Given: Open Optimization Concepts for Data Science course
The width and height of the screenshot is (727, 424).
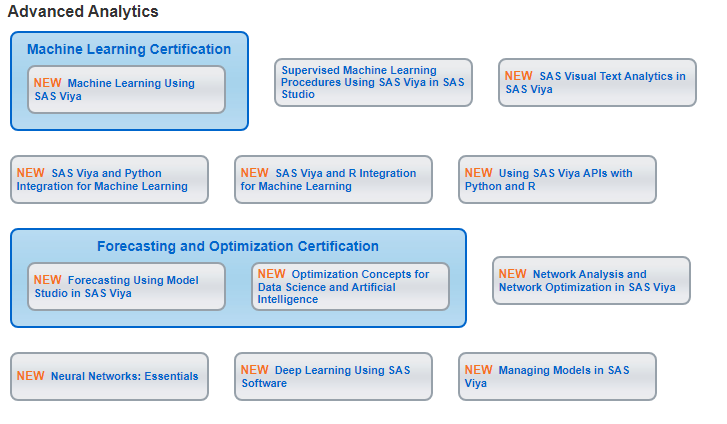Looking at the screenshot, I should point(351,287).
